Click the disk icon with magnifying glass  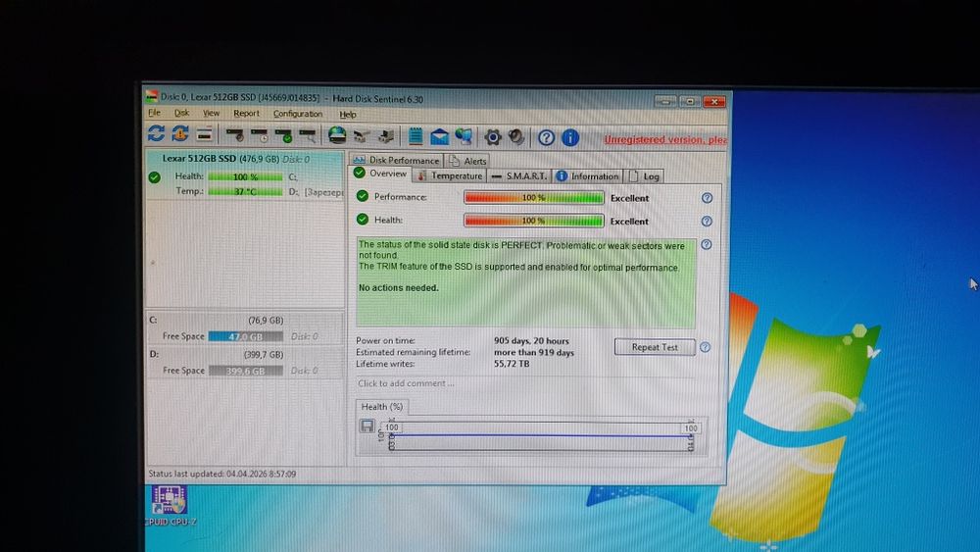tap(308, 134)
